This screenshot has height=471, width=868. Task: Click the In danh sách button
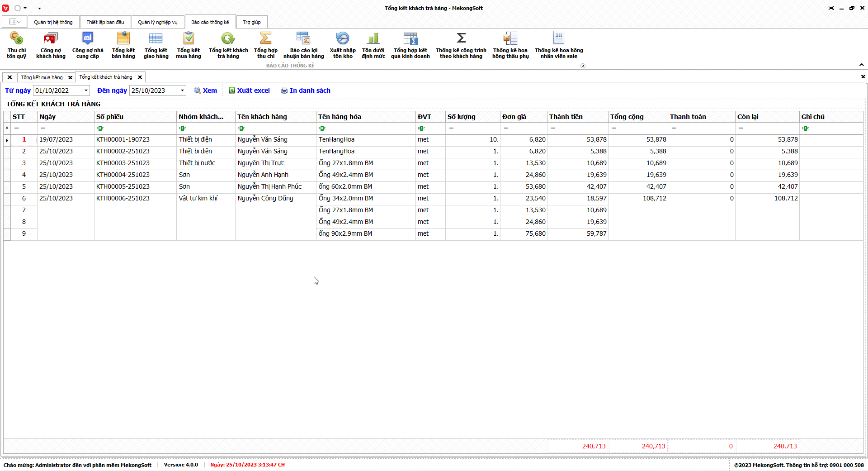[306, 90]
